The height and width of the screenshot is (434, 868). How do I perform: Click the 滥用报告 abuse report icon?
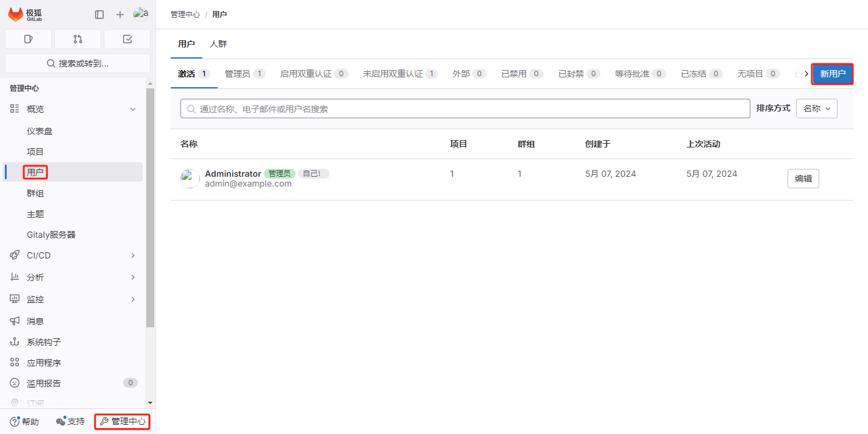point(14,383)
